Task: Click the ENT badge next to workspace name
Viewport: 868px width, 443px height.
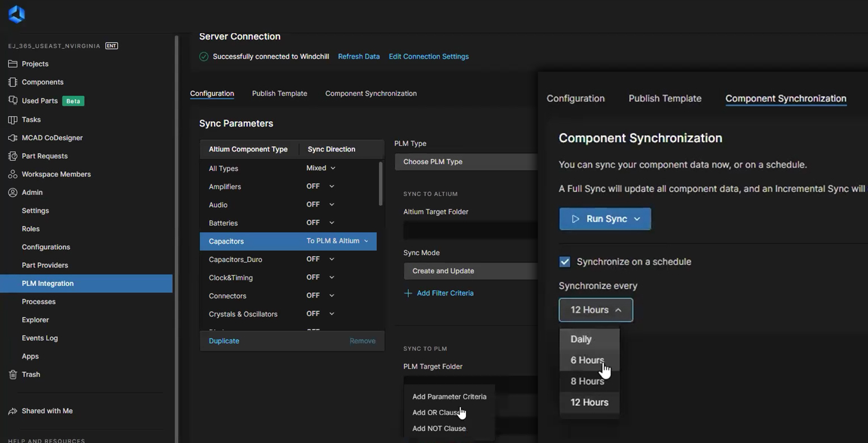Action: 112,46
